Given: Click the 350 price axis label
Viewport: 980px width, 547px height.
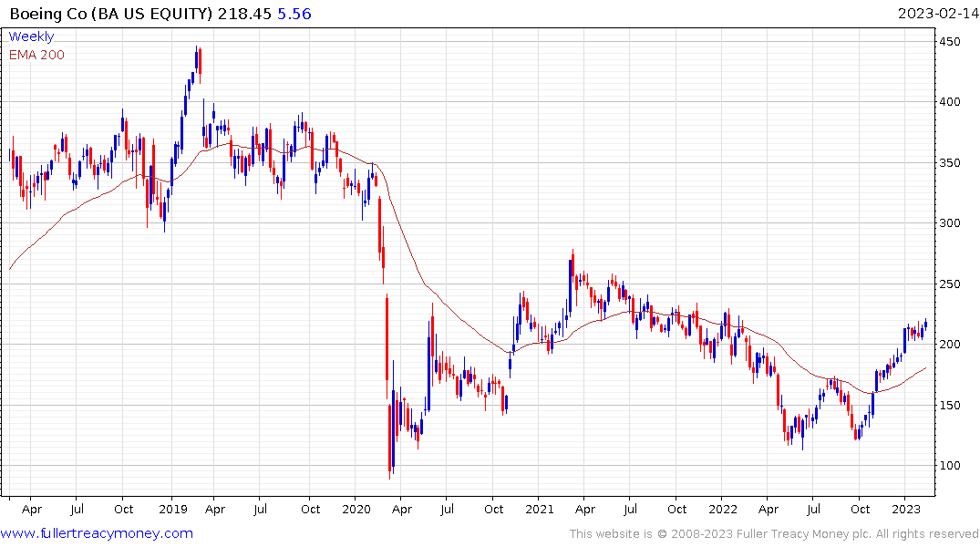Looking at the screenshot, I should (949, 162).
